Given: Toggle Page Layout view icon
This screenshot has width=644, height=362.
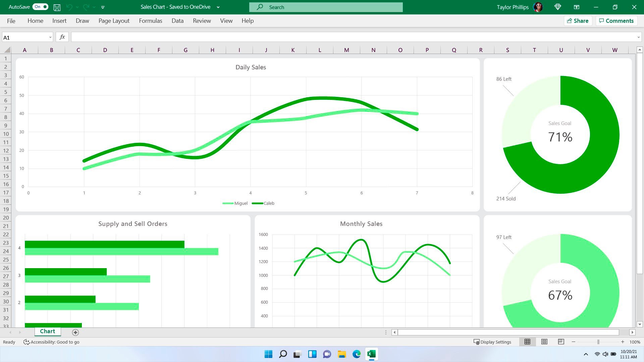Looking at the screenshot, I should [544, 342].
